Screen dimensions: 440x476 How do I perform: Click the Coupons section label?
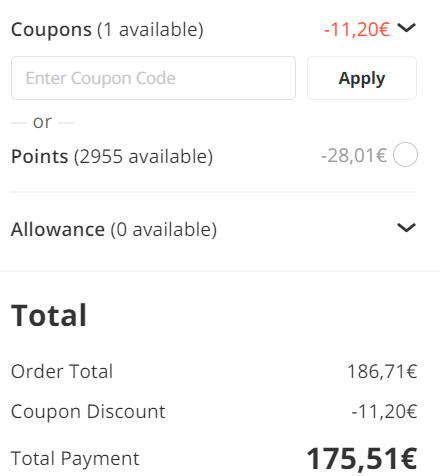(51, 30)
